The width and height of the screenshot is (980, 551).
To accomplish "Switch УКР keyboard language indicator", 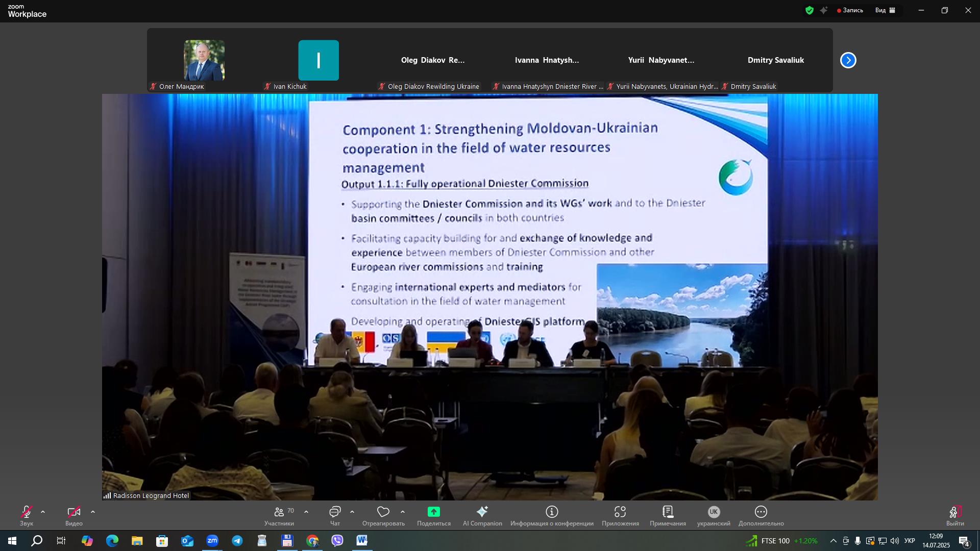I will coord(910,541).
